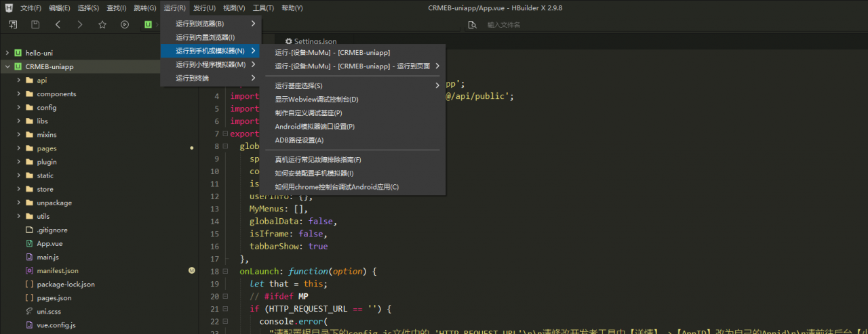This screenshot has width=868, height=334.
Task: Click the save file toolbar icon
Action: [35, 24]
